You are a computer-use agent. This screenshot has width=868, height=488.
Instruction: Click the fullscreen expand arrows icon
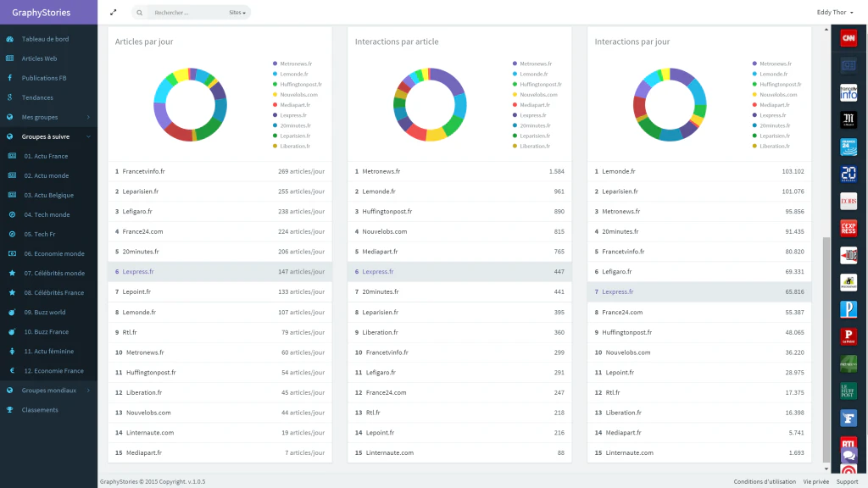click(113, 12)
